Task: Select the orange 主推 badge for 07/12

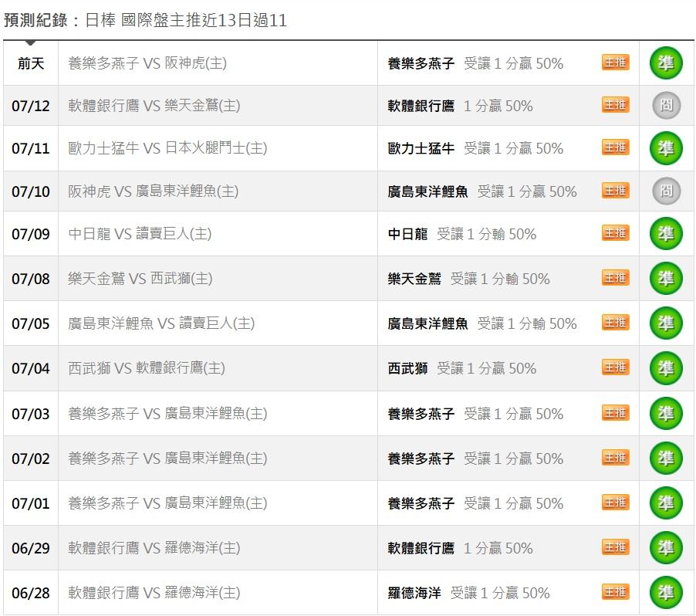Action: [616, 105]
